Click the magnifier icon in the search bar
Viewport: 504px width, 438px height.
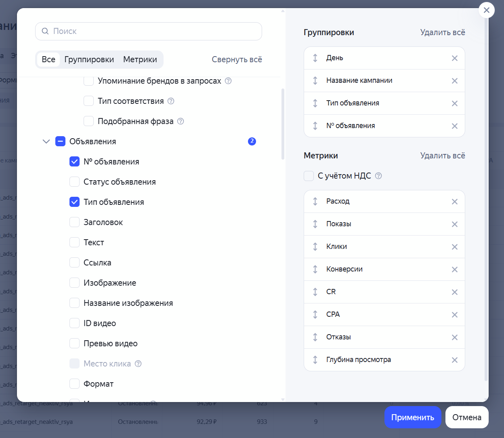click(45, 31)
